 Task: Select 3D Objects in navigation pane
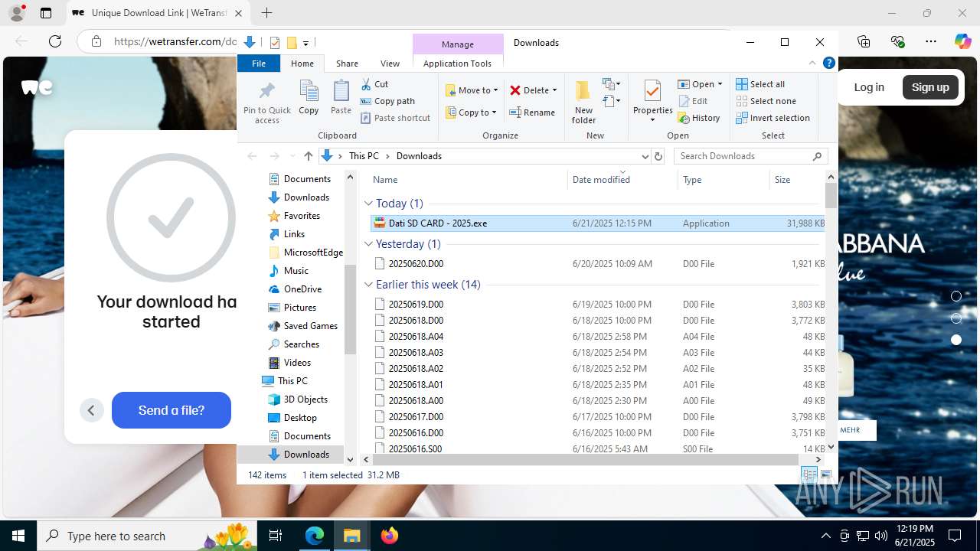click(305, 399)
